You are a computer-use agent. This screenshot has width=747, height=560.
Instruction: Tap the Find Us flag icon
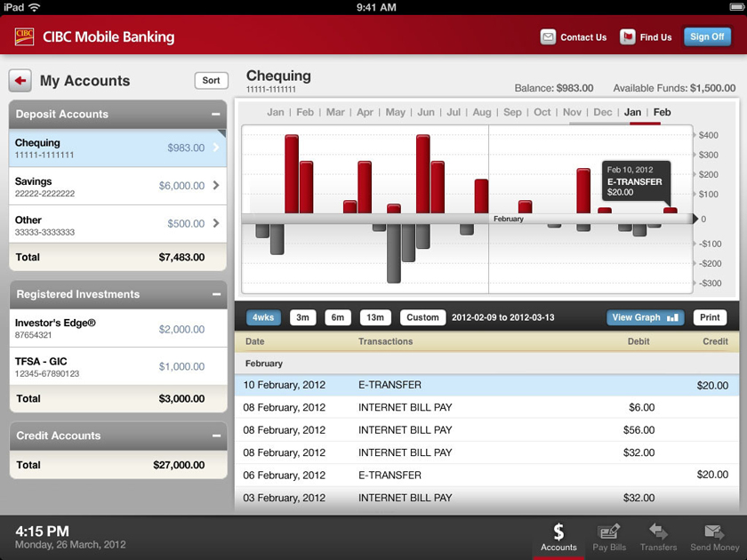tap(628, 37)
